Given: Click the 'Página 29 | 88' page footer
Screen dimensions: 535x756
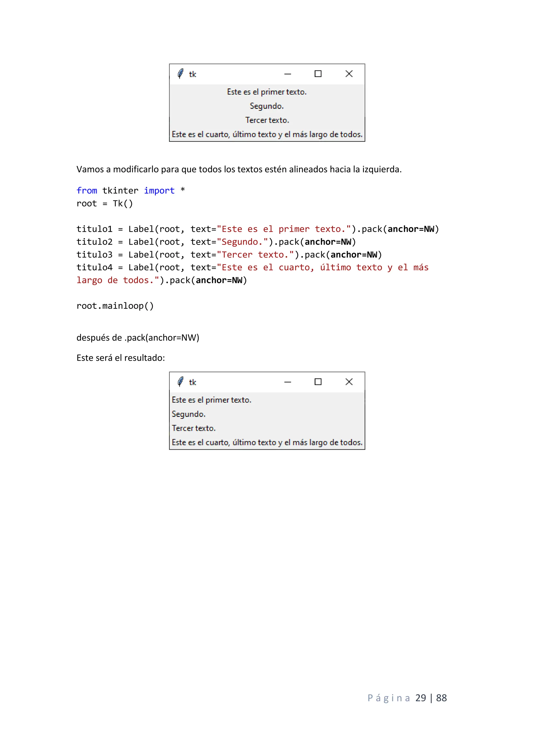Looking at the screenshot, I should pyautogui.click(x=407, y=698).
